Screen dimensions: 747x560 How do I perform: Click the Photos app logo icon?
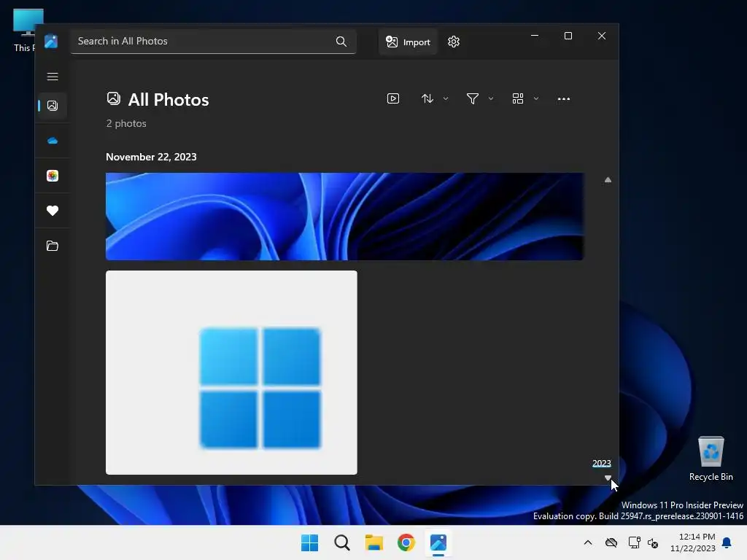click(x=51, y=42)
